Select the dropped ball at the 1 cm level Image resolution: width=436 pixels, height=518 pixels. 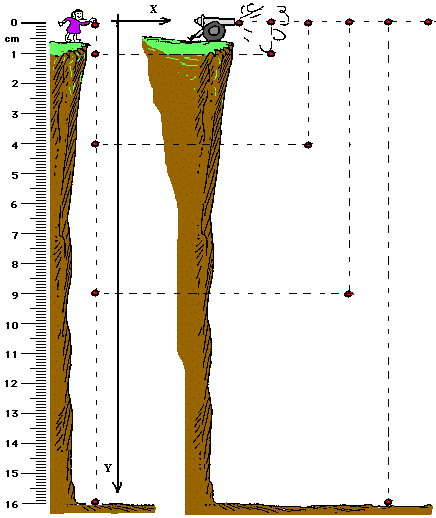(x=95, y=54)
